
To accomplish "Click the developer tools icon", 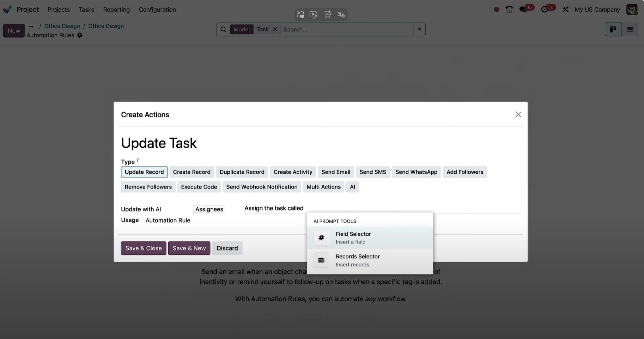I will click(565, 9).
